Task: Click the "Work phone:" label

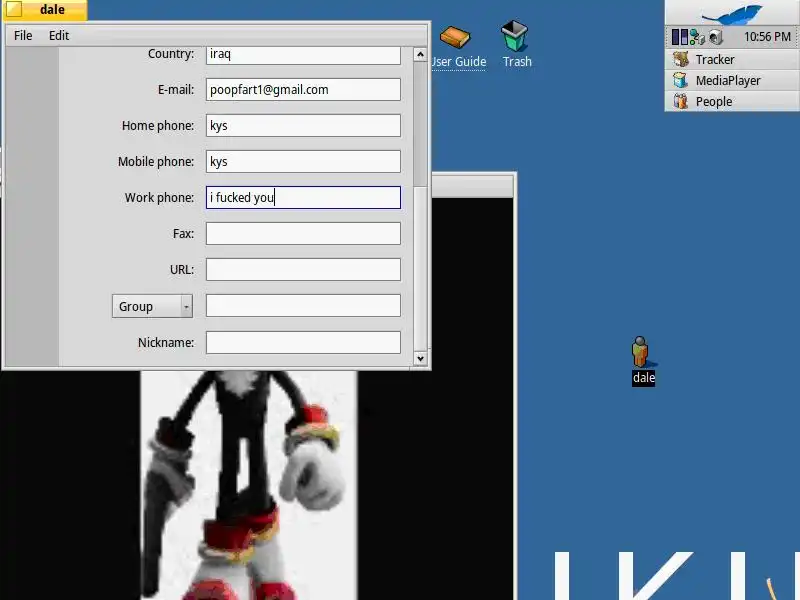Action: 159,197
